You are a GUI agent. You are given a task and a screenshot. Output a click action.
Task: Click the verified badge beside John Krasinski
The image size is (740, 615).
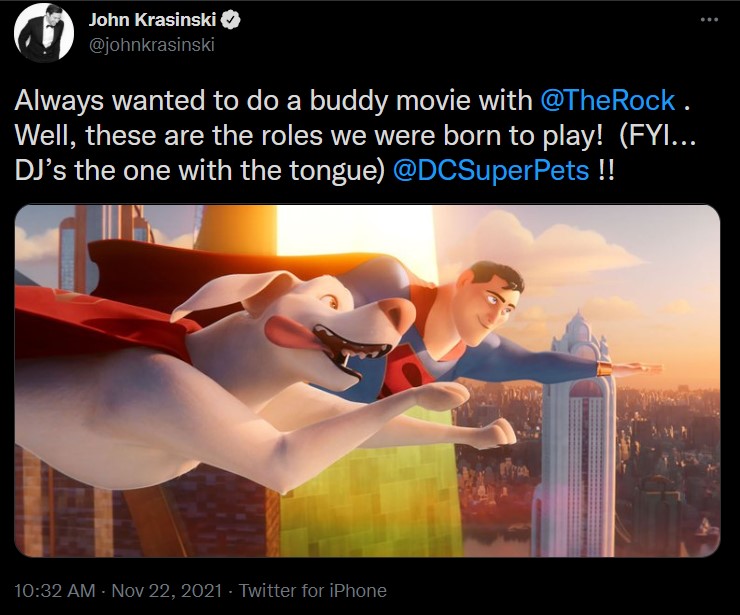pos(231,20)
